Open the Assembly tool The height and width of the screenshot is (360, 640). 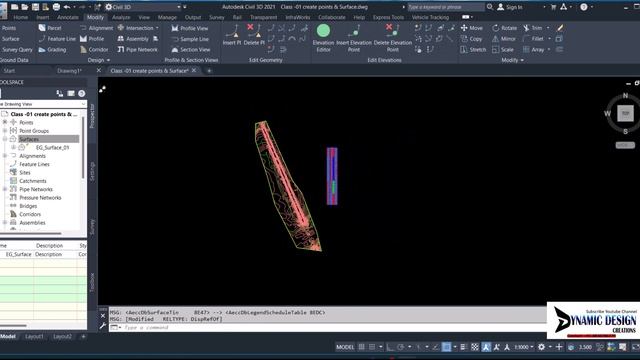coord(133,39)
